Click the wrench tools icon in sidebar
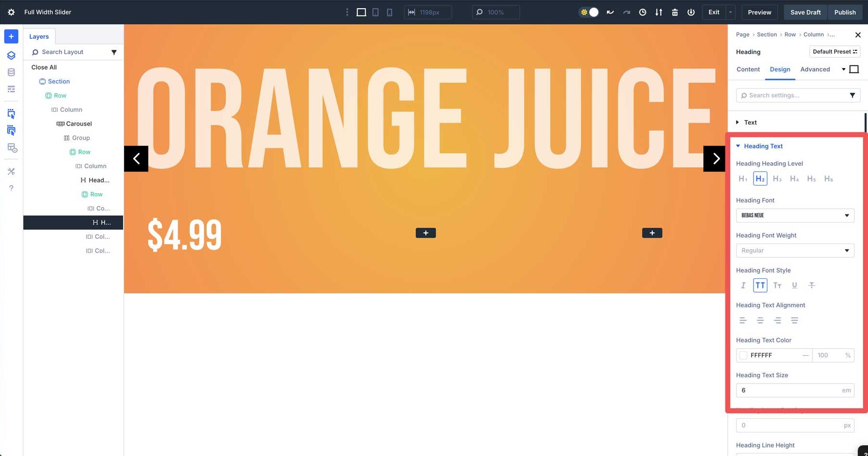Viewport: 868px width, 456px height. pos(11,171)
